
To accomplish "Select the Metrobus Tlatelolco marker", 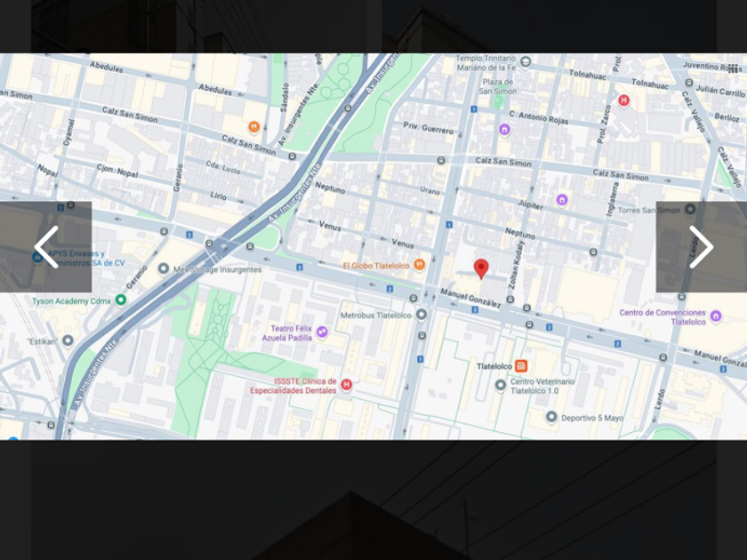I will pos(422,315).
